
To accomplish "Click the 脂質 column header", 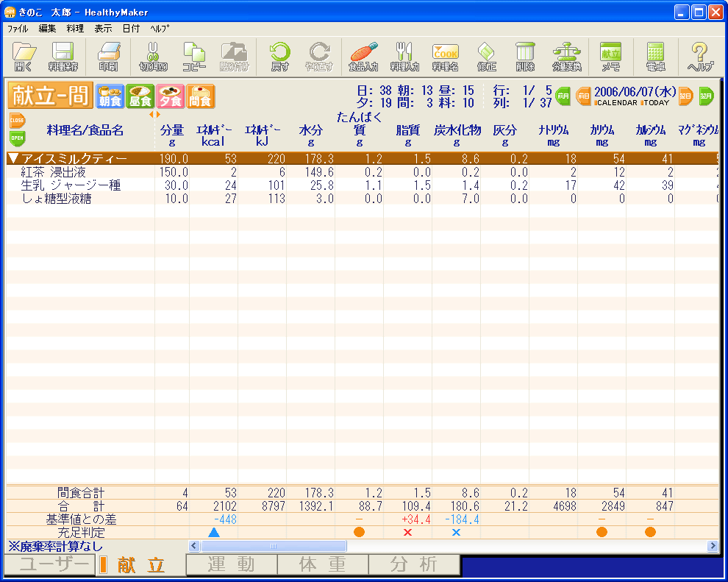I will [408, 135].
